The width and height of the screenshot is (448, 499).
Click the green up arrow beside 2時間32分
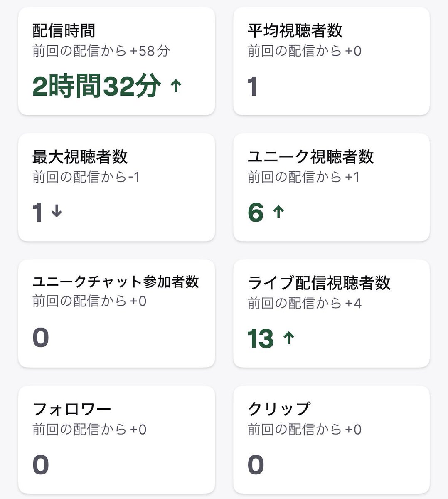tap(176, 86)
